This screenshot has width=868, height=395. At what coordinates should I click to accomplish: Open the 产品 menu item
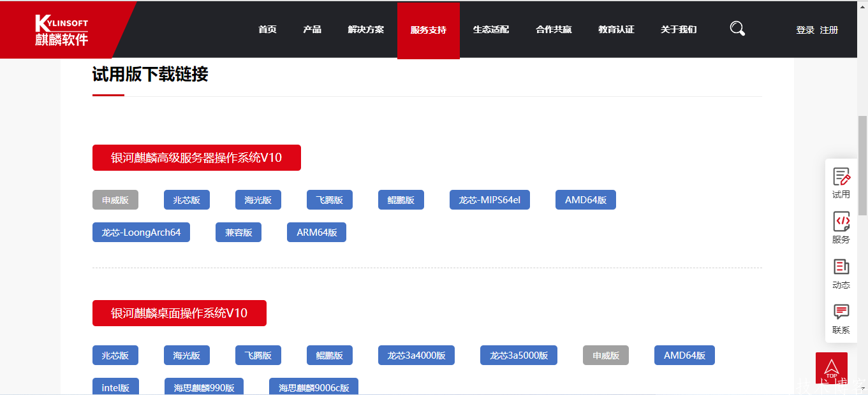313,29
